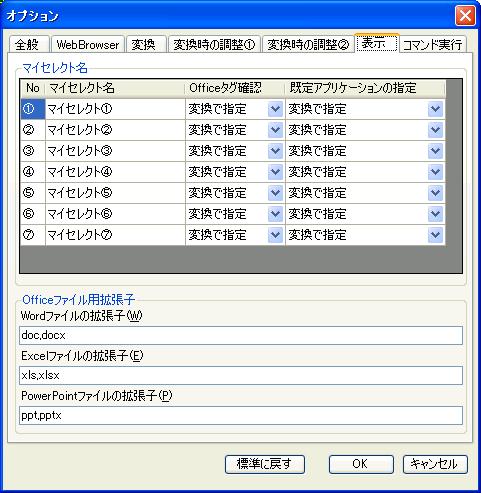Click the PowerPoint extensions field ppt,pptx
The image size is (481, 493).
coord(241,415)
